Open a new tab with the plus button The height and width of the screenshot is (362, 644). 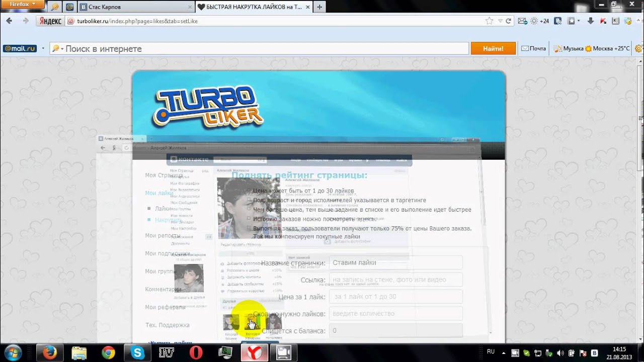click(319, 7)
